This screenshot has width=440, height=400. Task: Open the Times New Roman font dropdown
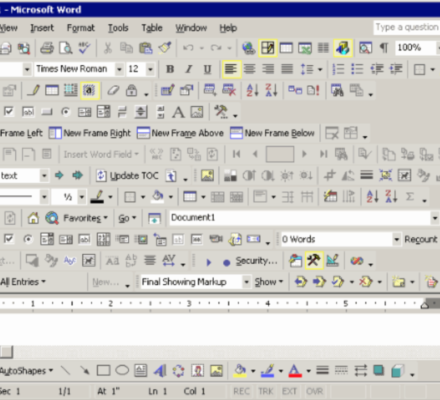(x=119, y=69)
